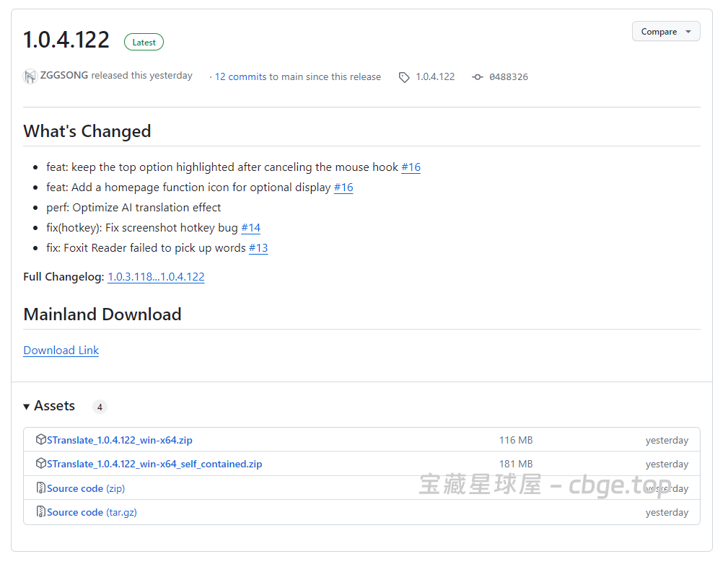Open pull request #16 for mouse hook fix

[x=411, y=167]
